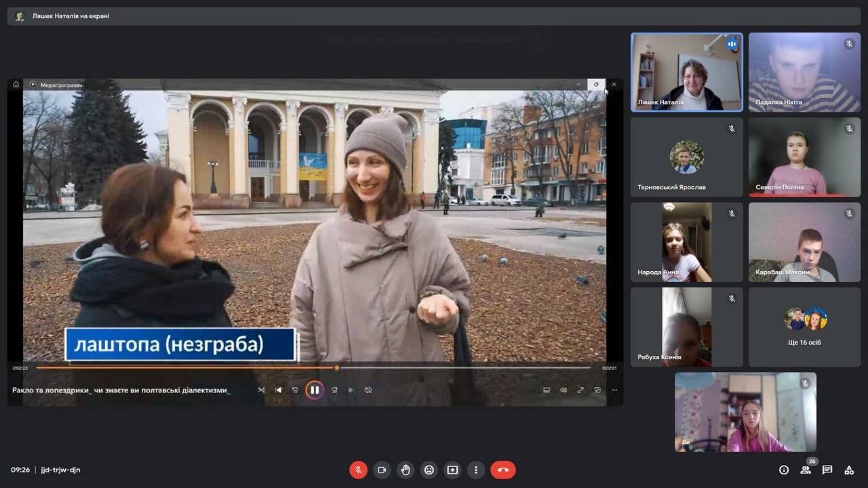Select Ляшек Наталія's video tile

[x=686, y=73]
